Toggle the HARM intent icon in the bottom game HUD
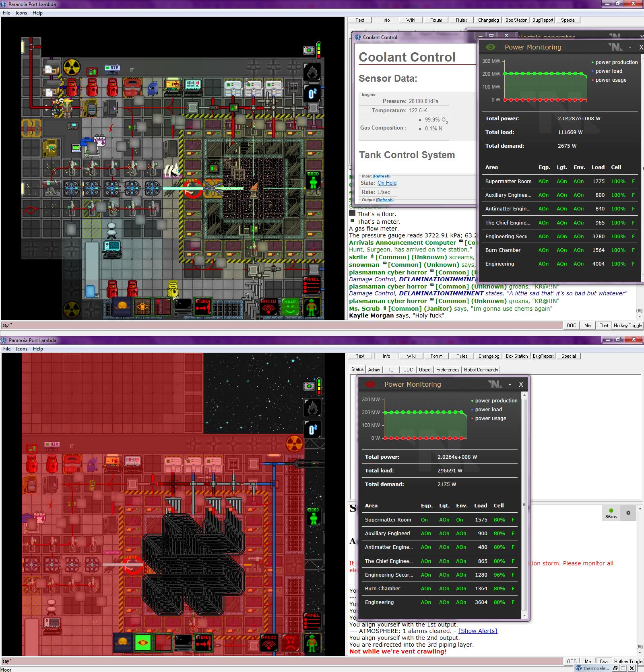The width and height of the screenshot is (644, 672). (290, 643)
